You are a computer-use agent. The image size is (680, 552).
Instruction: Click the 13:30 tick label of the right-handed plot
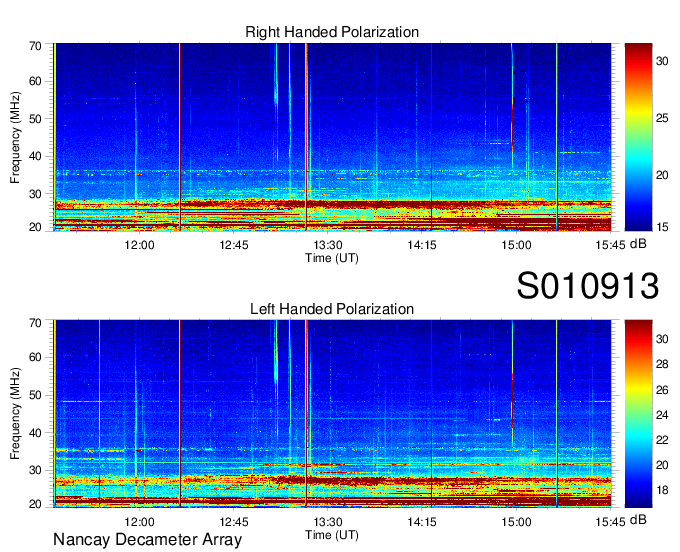(328, 245)
